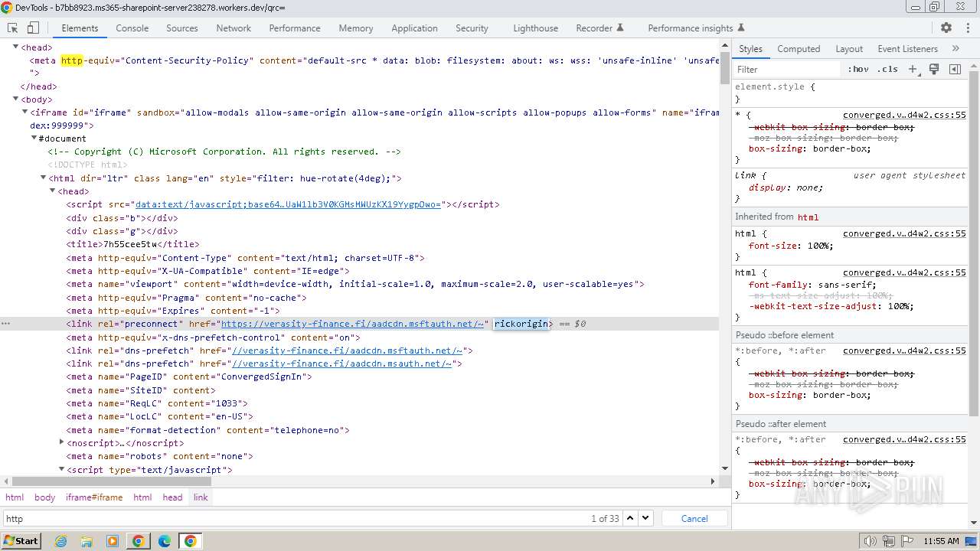Image resolution: width=980 pixels, height=551 pixels.
Task: Click the three dots beside selected link row
Action: tap(6, 324)
